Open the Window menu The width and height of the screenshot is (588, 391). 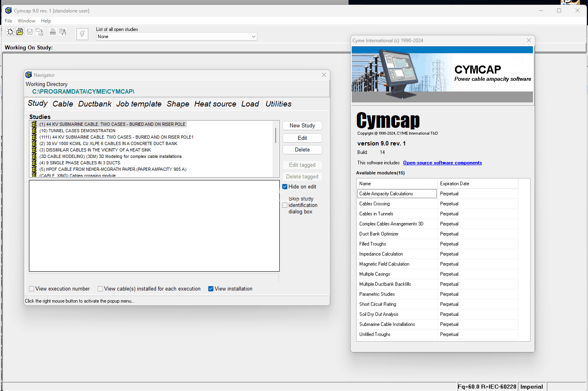27,21
